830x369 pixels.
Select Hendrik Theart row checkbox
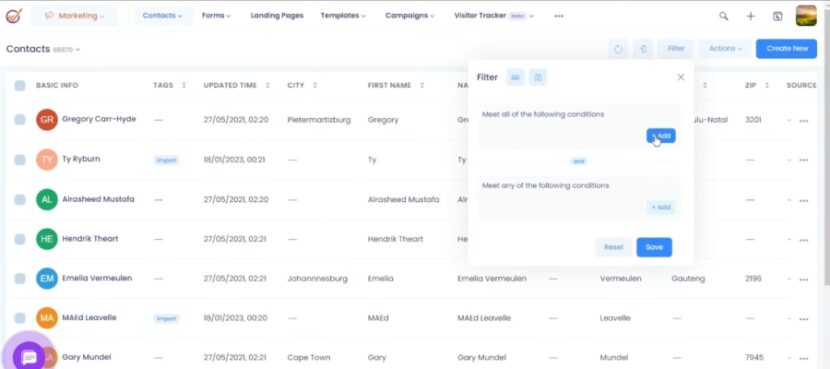tap(20, 239)
